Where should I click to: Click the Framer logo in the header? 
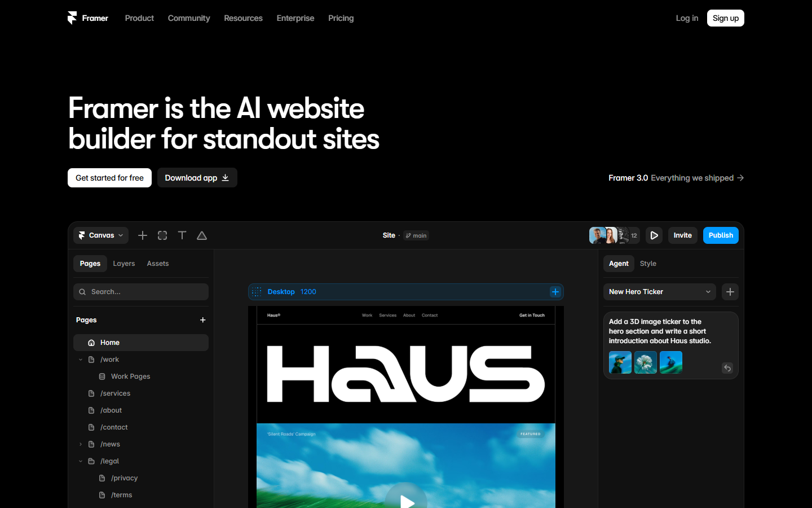pos(87,18)
